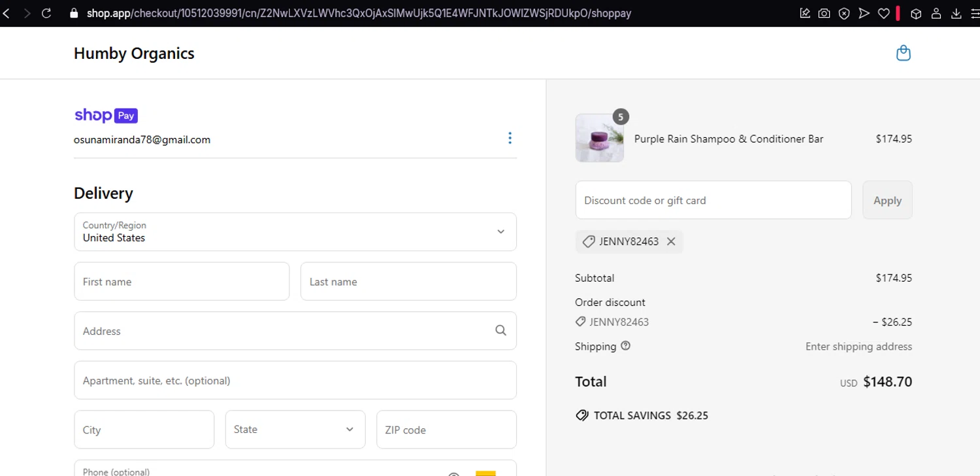Screen dimensions: 980x476
Task: Click the Total amount $148.70
Action: coord(887,382)
